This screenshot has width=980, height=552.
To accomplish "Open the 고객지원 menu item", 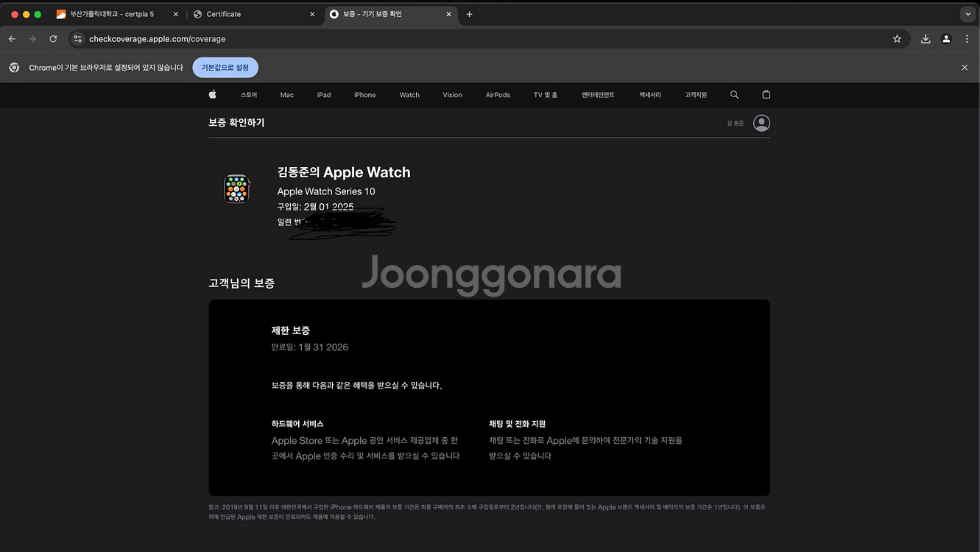I will click(696, 95).
